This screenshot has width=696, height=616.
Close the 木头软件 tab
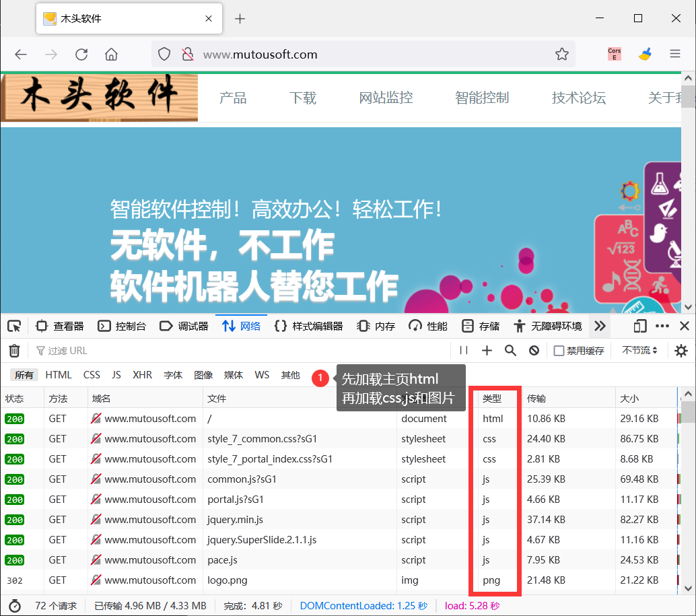(x=209, y=19)
